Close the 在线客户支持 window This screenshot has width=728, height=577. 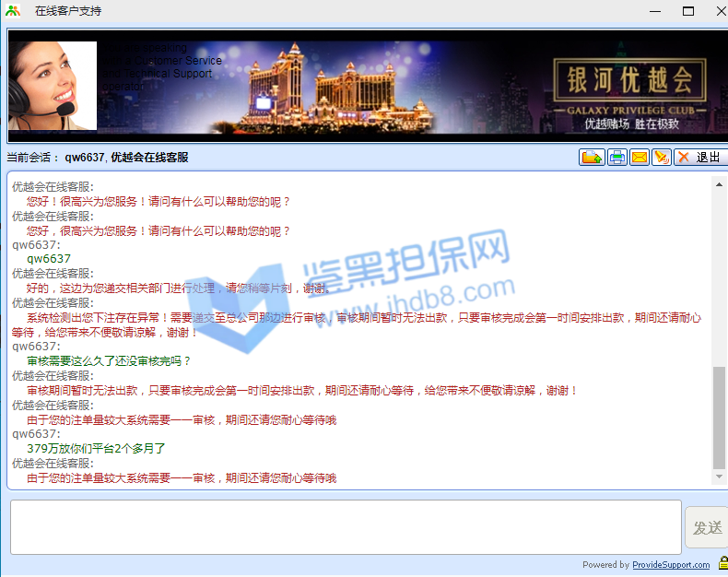click(716, 11)
